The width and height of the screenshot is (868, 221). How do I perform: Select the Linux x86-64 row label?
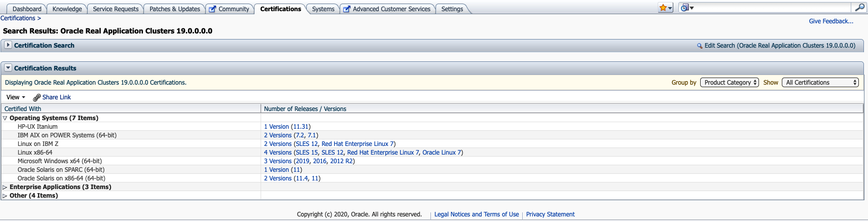(x=35, y=153)
